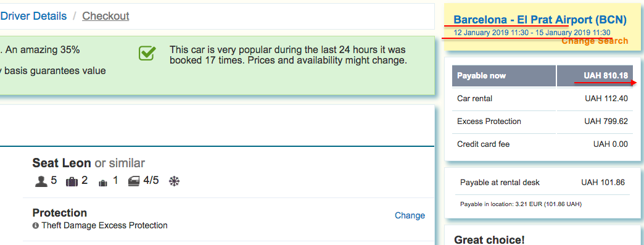The height and width of the screenshot is (245, 644).
Task: Select the UAH 810.18 total amount
Action: [606, 76]
